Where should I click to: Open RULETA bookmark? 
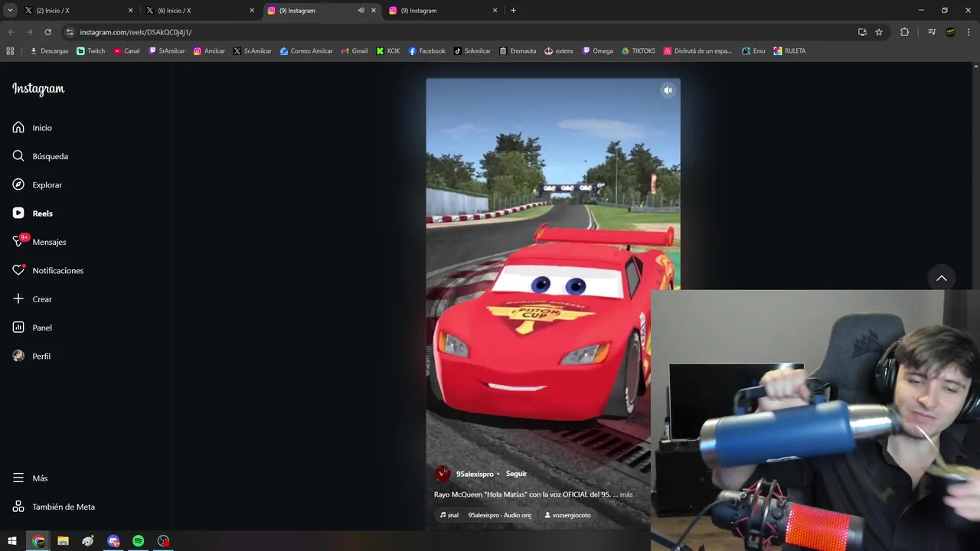pyautogui.click(x=789, y=51)
